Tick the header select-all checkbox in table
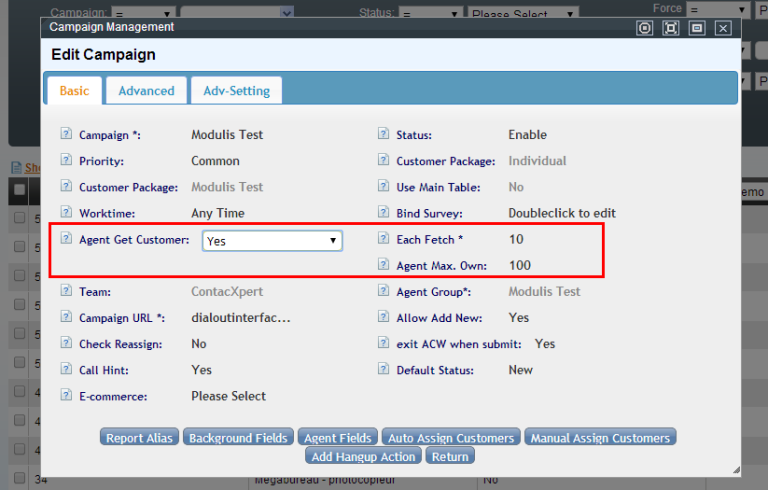The width and height of the screenshot is (768, 490). pyautogui.click(x=19, y=190)
